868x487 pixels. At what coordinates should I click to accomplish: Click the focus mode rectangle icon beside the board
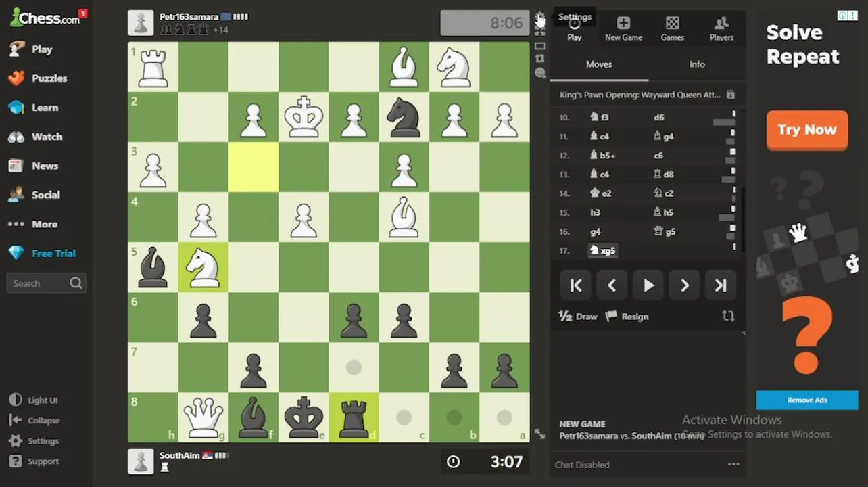(539, 46)
